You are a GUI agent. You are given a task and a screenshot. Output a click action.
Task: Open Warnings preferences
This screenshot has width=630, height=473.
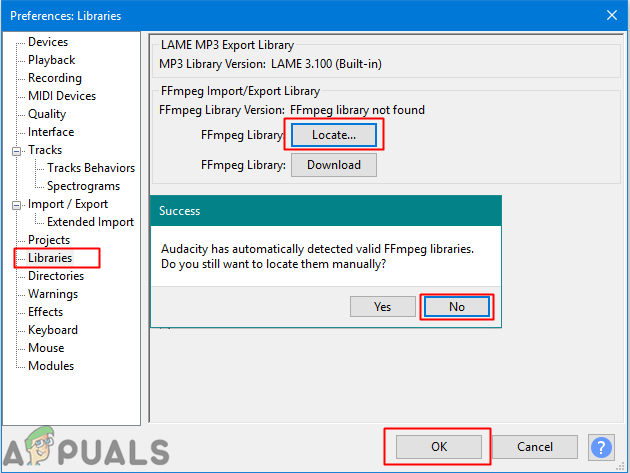[x=53, y=294]
